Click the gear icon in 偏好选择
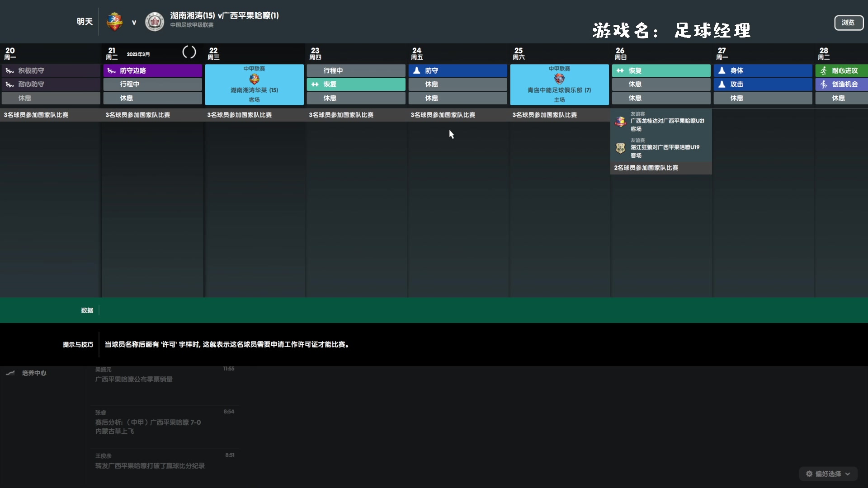The height and width of the screenshot is (488, 868). (809, 474)
